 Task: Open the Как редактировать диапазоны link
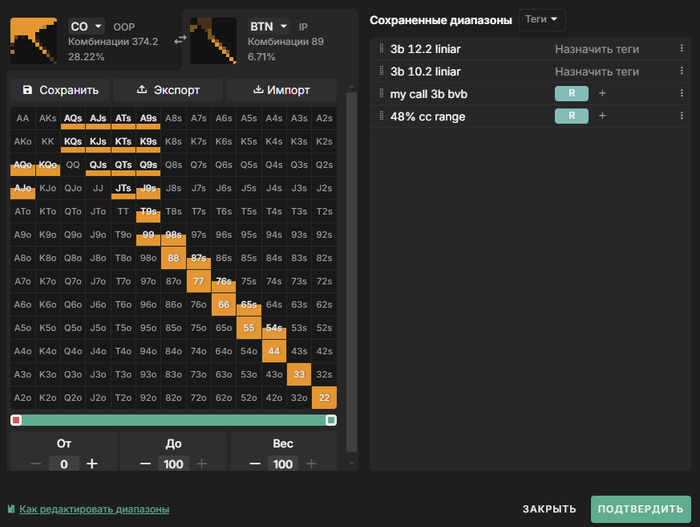pos(94,509)
